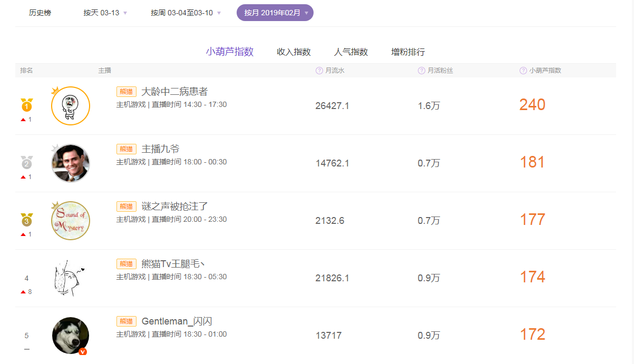Click the husky avatar of Gentleman_闪闪
Image resolution: width=634 pixels, height=364 pixels.
(x=70, y=335)
